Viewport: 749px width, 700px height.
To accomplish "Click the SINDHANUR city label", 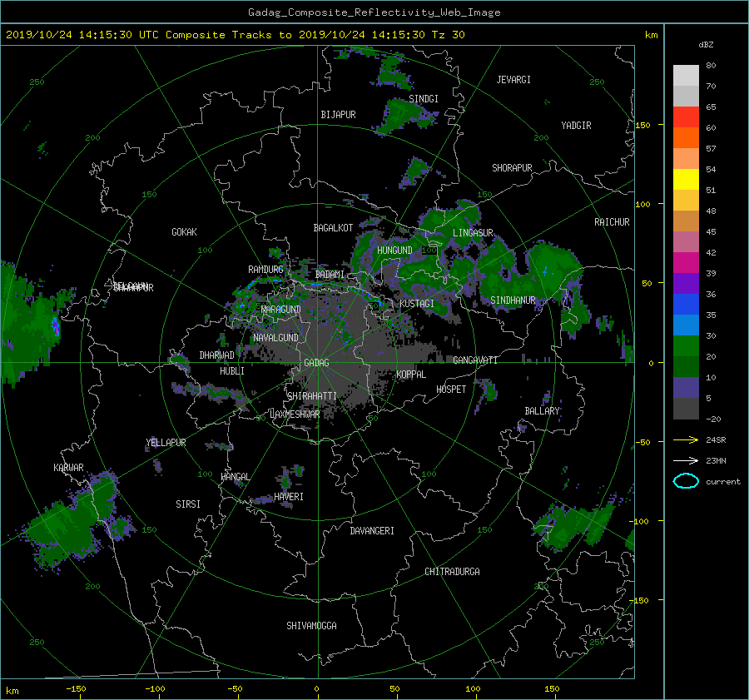I will (x=513, y=300).
